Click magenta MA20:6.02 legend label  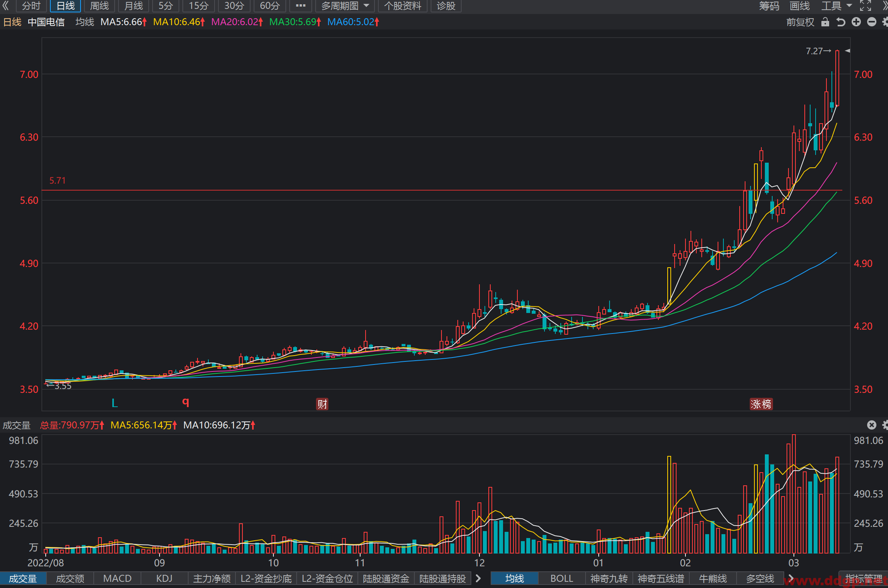[x=237, y=22]
